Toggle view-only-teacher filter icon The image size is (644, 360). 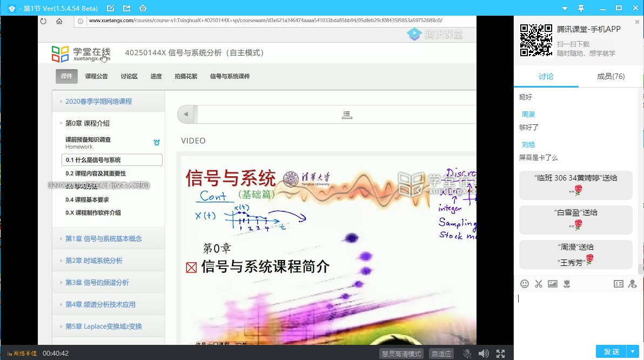pos(633,284)
